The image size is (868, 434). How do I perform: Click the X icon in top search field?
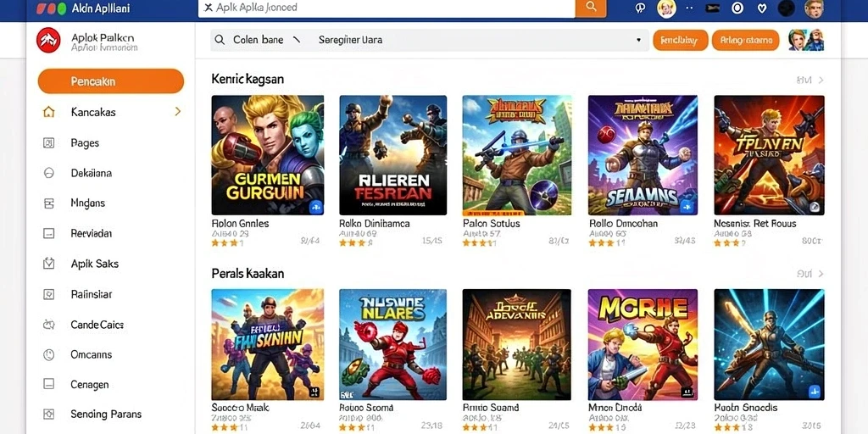point(209,7)
